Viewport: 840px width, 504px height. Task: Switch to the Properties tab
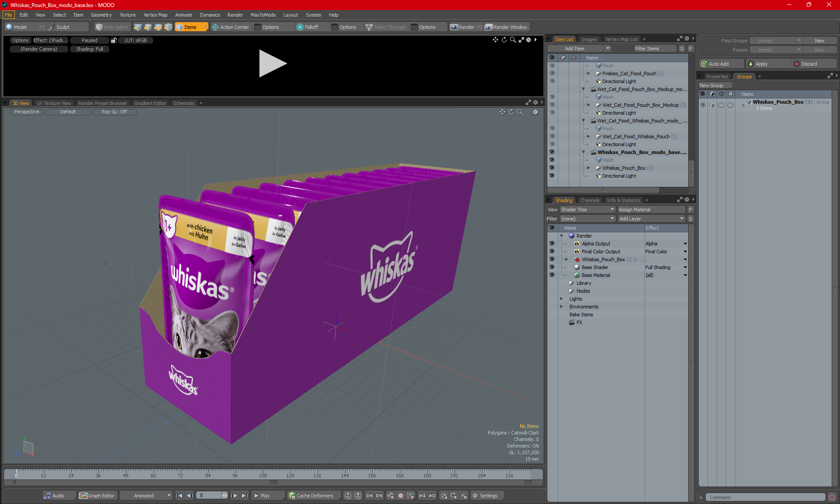click(717, 77)
